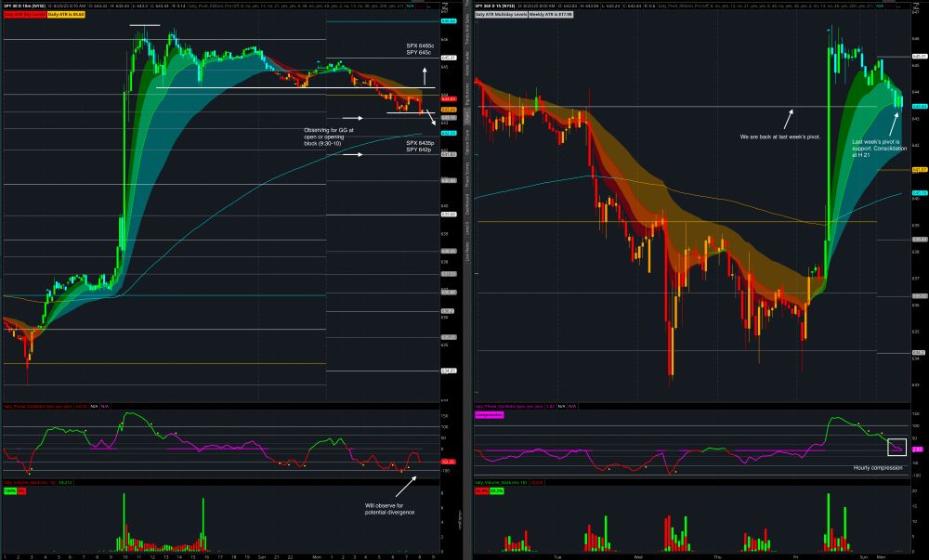Screen dimensions: 929x560
Task: Select the 'Observing for GG at open' note
Action: (329, 137)
